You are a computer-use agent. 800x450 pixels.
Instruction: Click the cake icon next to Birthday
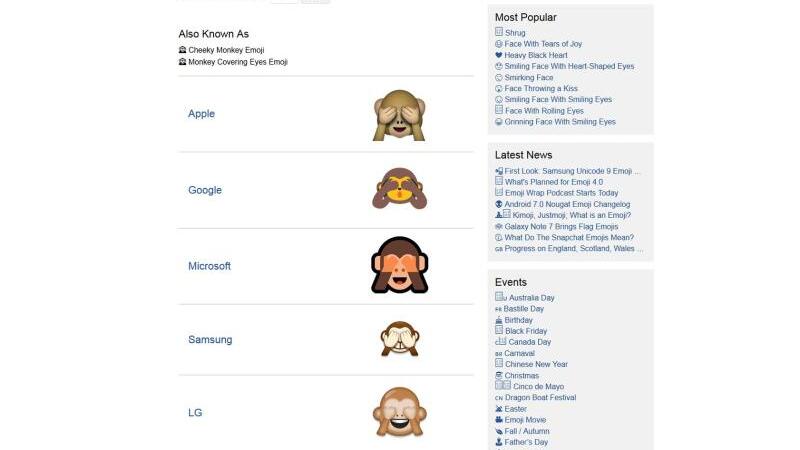[498, 320]
